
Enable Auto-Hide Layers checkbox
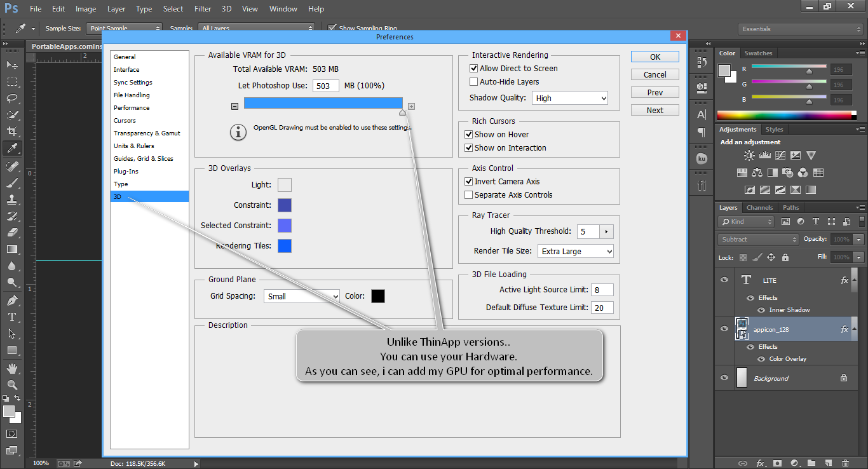coord(473,81)
